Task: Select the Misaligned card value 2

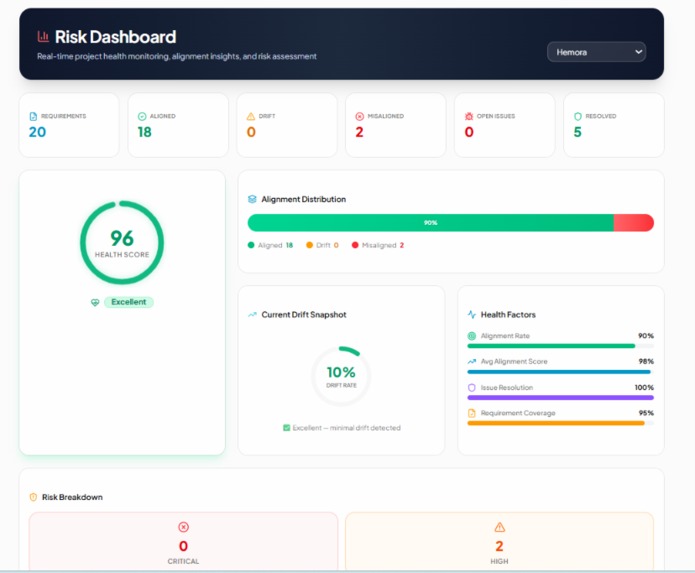Action: [x=359, y=132]
